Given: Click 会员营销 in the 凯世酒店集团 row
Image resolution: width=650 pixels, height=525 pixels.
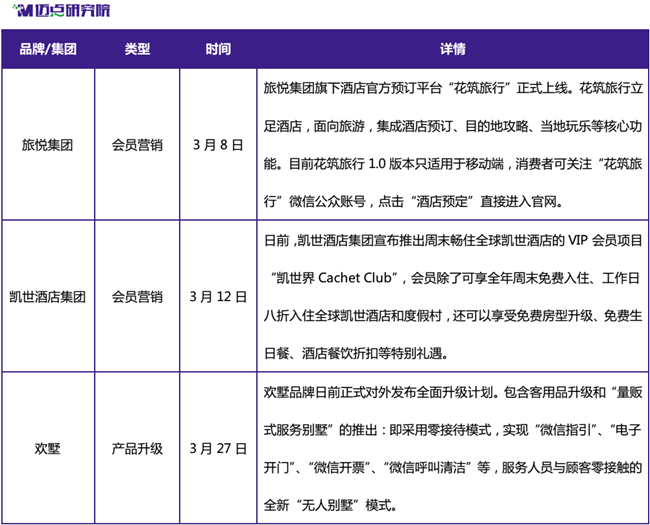Looking at the screenshot, I should pyautogui.click(x=137, y=297).
